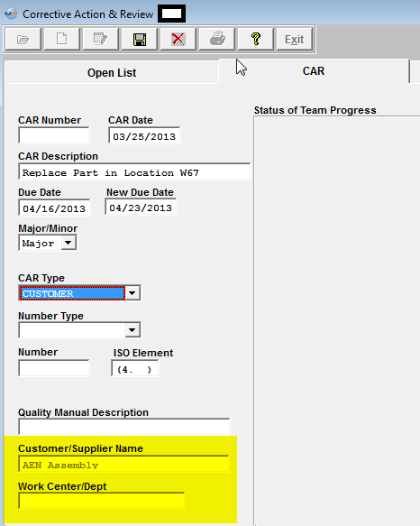The image size is (420, 526).
Task: Expand the Major/Minor dropdown
Action: [x=68, y=243]
